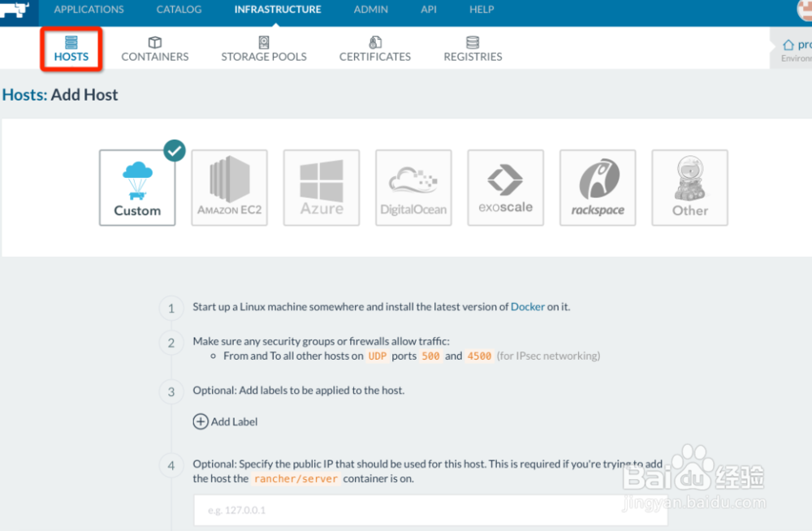Click the 'rancher/server' code text
Image resolution: width=812 pixels, height=531 pixels.
pos(296,479)
